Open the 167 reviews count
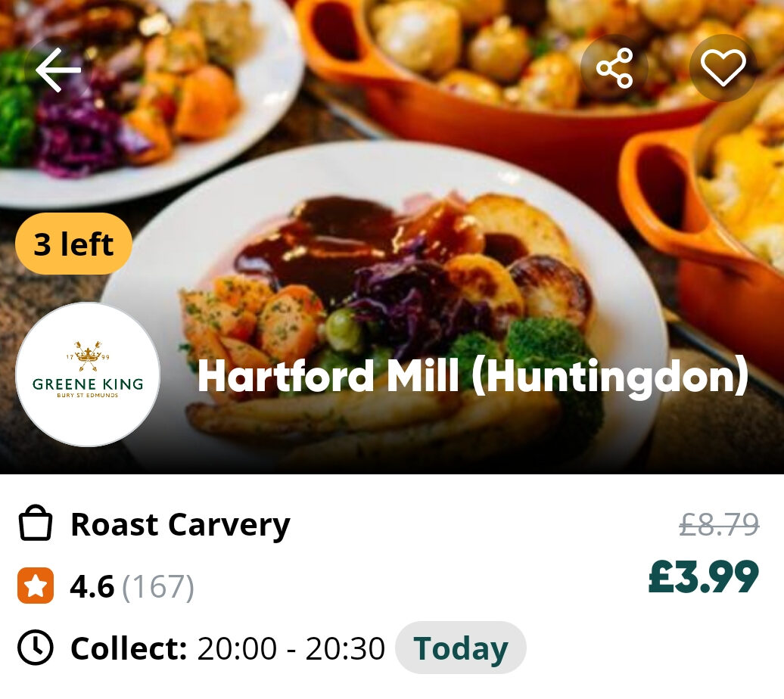The height and width of the screenshot is (699, 784). point(158,586)
